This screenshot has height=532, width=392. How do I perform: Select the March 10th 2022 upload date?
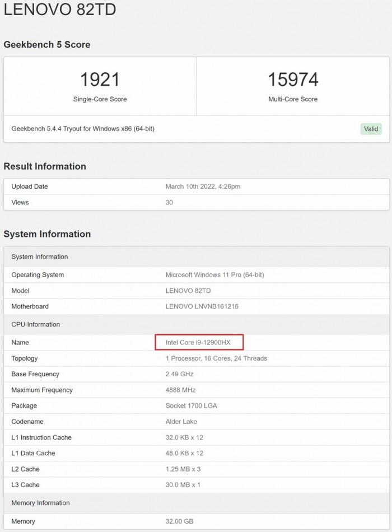coord(203,186)
